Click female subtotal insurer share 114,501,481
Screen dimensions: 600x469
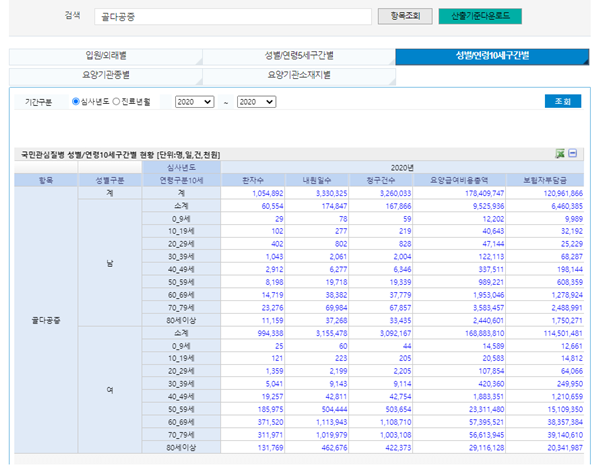pos(563,333)
